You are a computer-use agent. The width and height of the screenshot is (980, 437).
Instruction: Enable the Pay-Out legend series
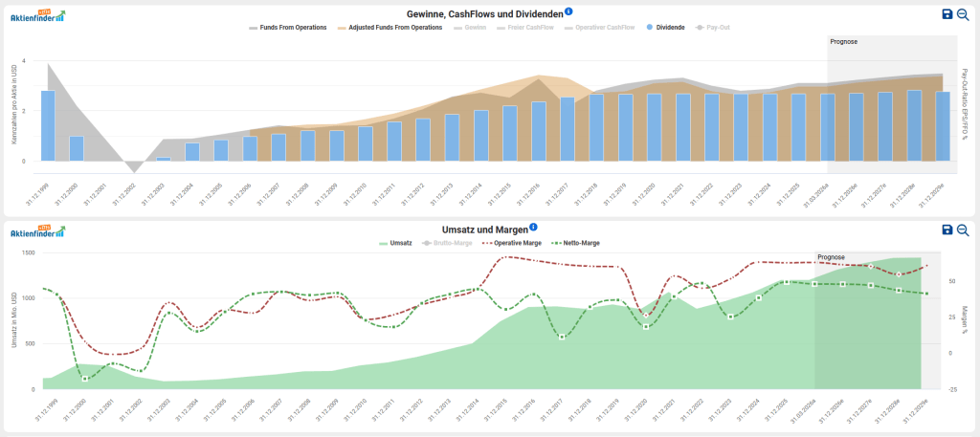pos(712,28)
